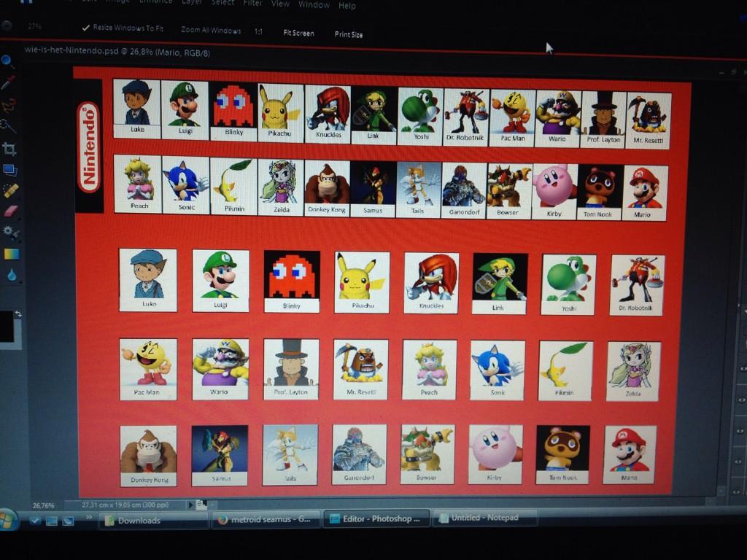Click the large Mr. Resetti card on canvas
This screenshot has width=747, height=560.
[x=360, y=370]
